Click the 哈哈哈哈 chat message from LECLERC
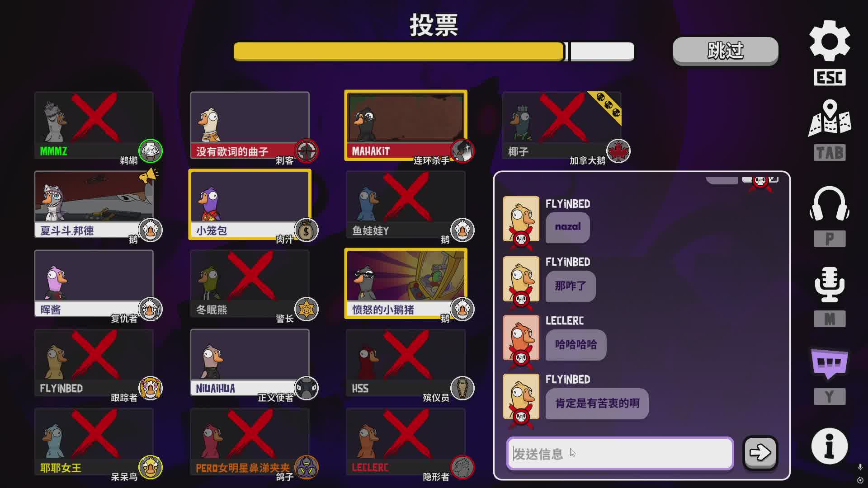 pos(576,345)
